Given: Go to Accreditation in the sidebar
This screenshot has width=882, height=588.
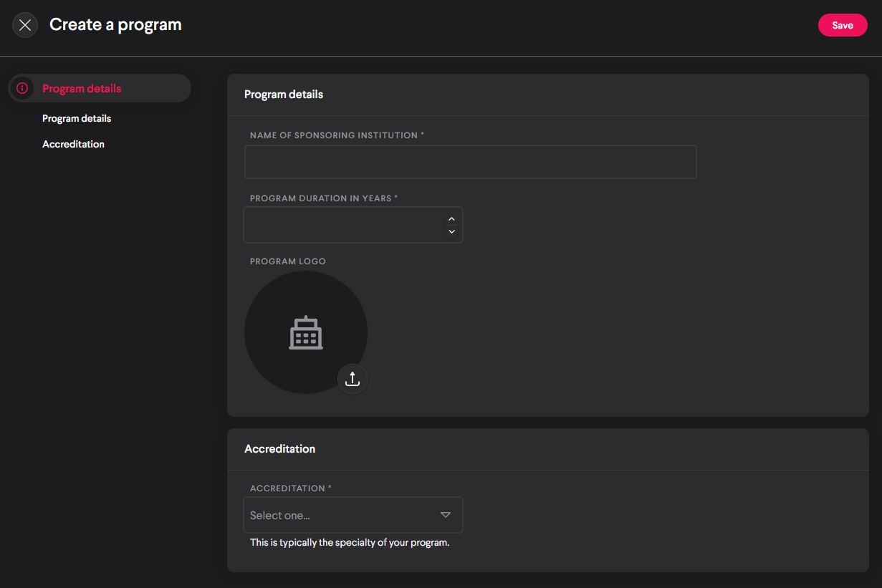Looking at the screenshot, I should [x=73, y=144].
